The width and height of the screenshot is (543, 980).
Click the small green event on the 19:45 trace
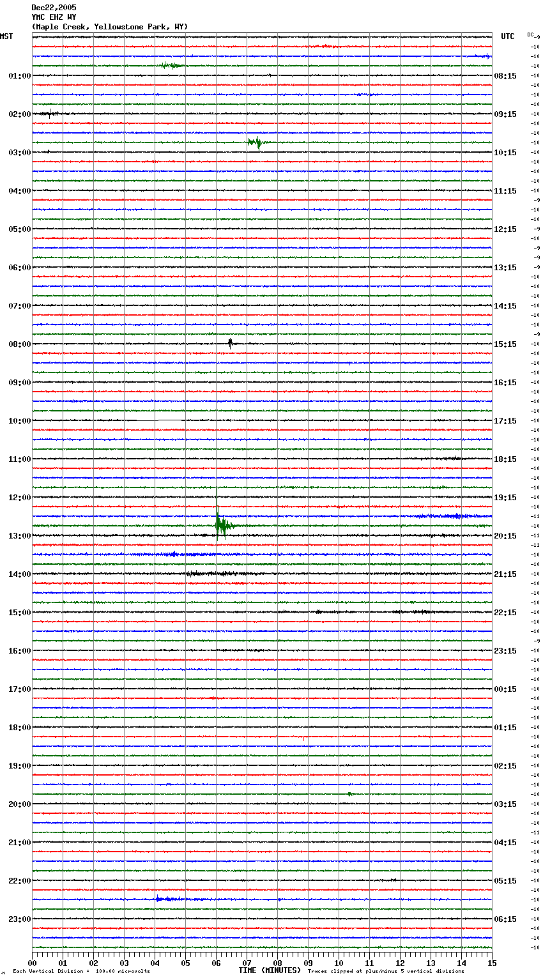(351, 794)
